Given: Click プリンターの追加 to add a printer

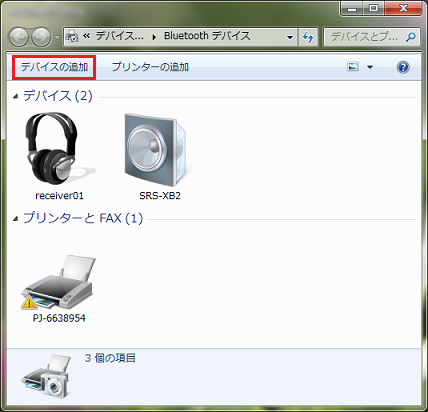Looking at the screenshot, I should pyautogui.click(x=150, y=67).
